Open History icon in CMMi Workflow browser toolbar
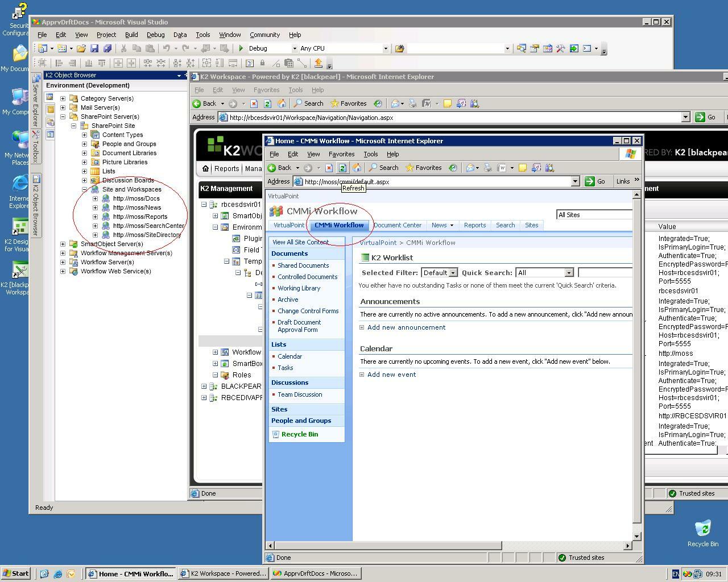This screenshot has height=582, width=728. (x=453, y=168)
